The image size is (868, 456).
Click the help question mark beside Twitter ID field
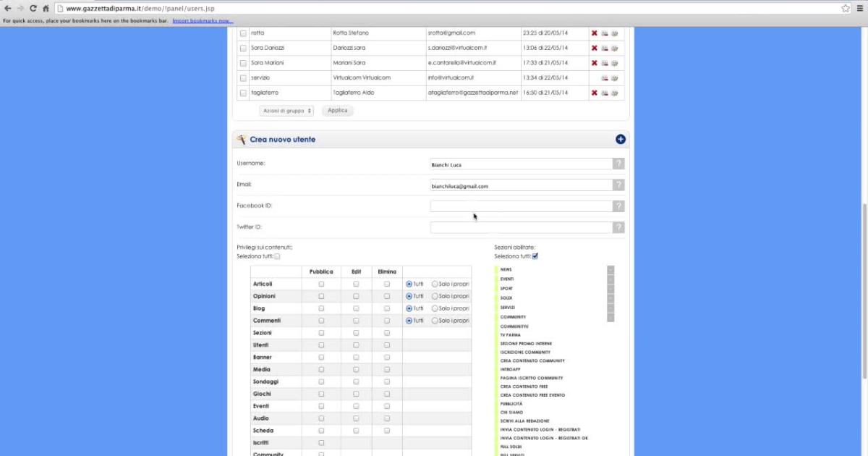click(618, 227)
